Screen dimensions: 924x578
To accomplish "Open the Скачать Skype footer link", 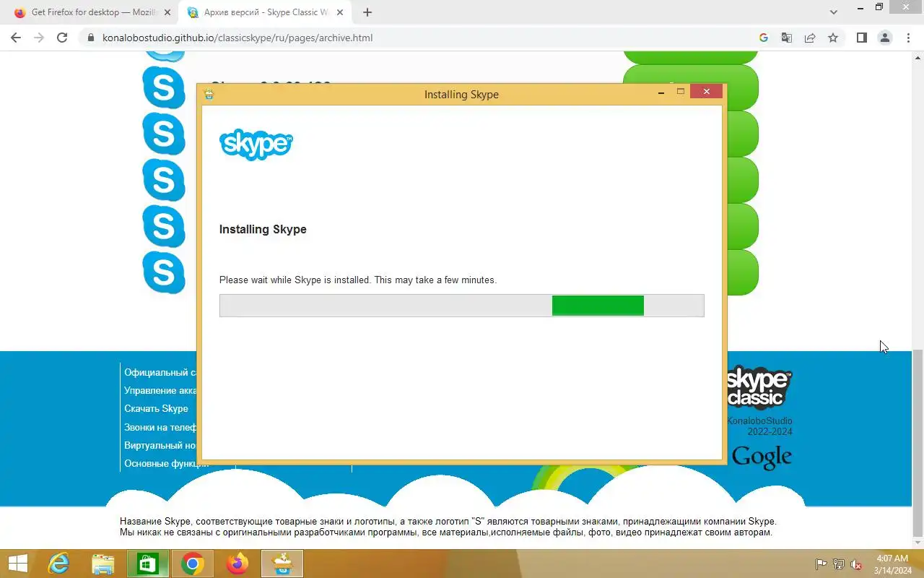I will [x=156, y=408].
